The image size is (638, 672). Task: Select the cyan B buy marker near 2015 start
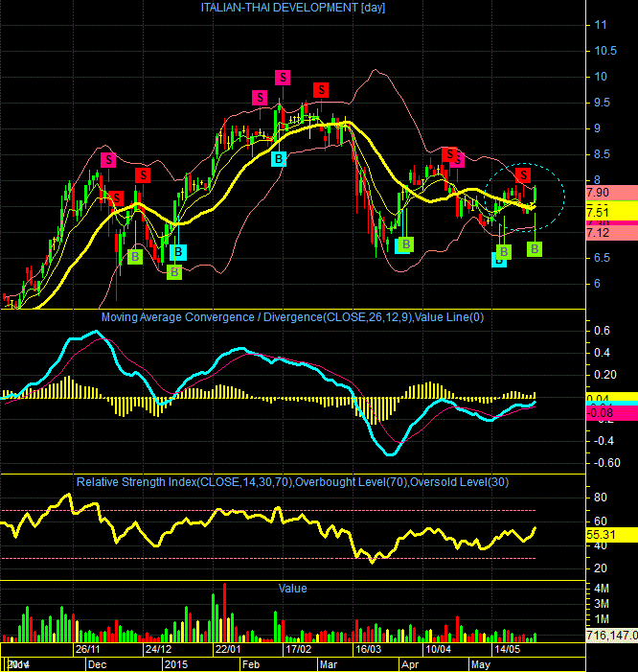click(178, 252)
